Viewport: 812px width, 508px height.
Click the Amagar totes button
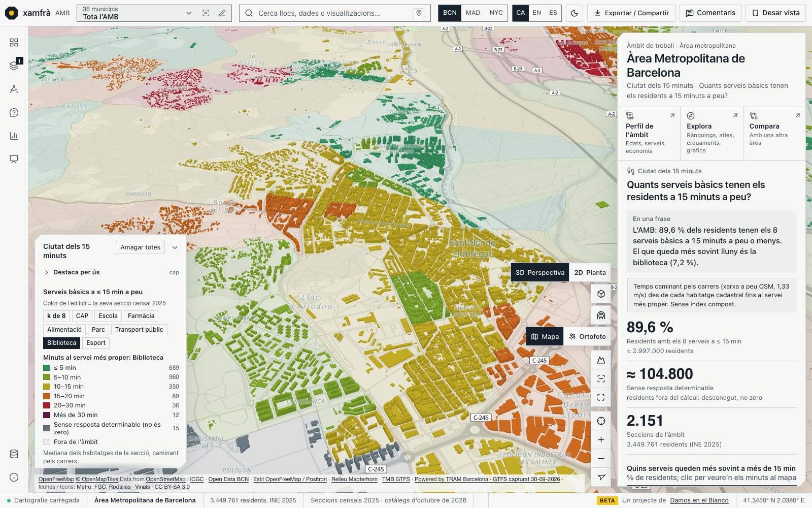click(x=140, y=247)
